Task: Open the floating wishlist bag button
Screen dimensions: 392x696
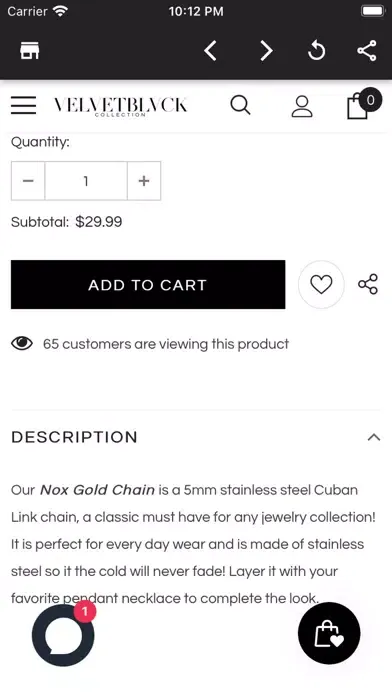Action: [x=329, y=633]
